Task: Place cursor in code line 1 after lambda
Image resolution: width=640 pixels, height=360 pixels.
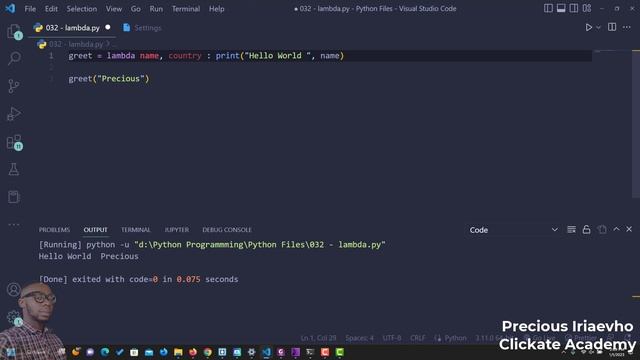Action: [136, 56]
